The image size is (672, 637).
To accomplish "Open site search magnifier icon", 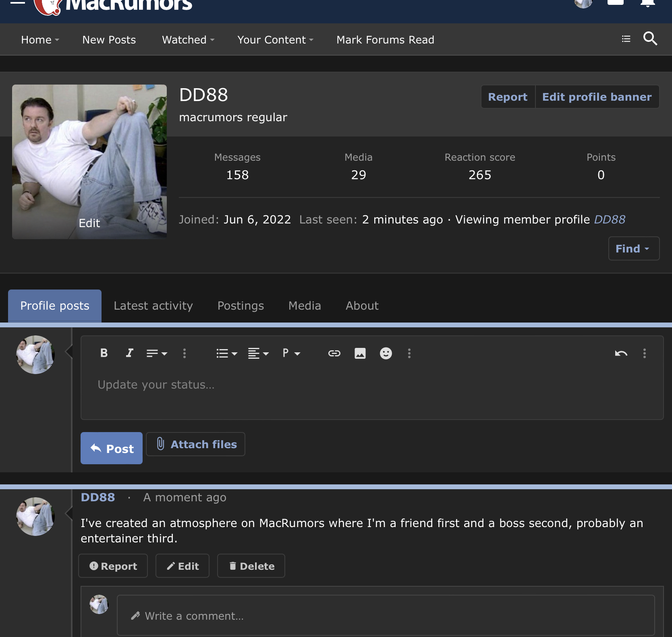I will click(x=650, y=39).
